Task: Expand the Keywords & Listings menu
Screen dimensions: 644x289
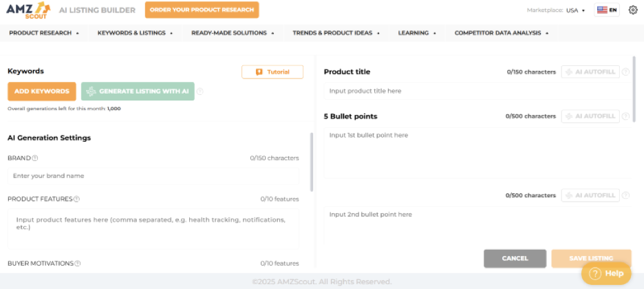Action: click(135, 33)
